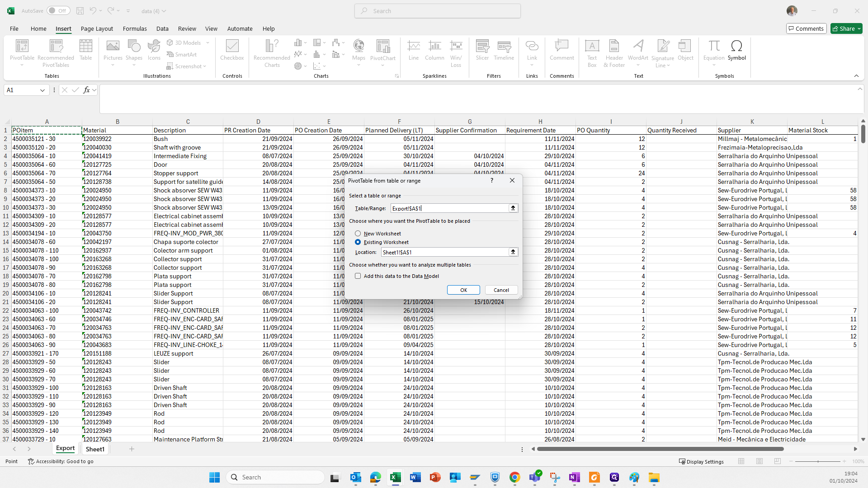Click the zoom slider in status bar
Image resolution: width=868 pixels, height=488 pixels.
(x=818, y=461)
